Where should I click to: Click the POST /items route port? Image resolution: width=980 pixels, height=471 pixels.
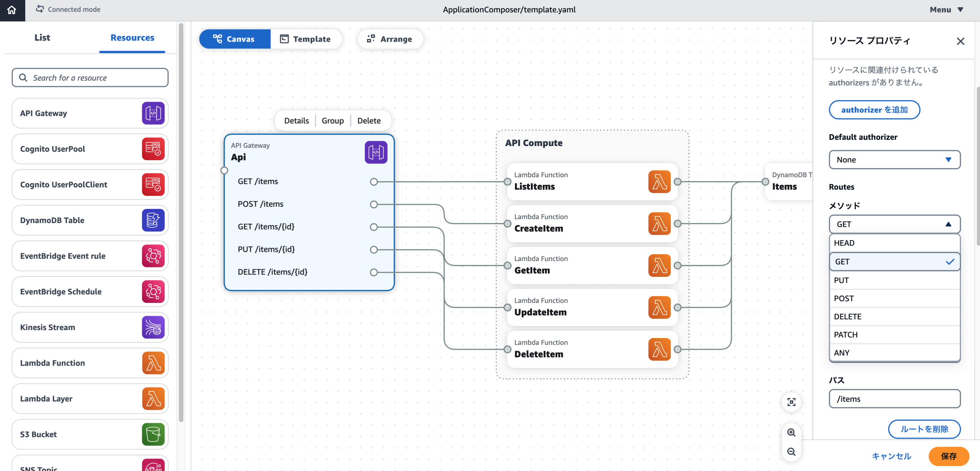click(x=374, y=205)
